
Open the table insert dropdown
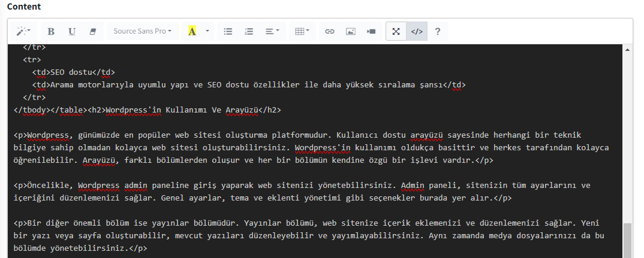point(302,31)
